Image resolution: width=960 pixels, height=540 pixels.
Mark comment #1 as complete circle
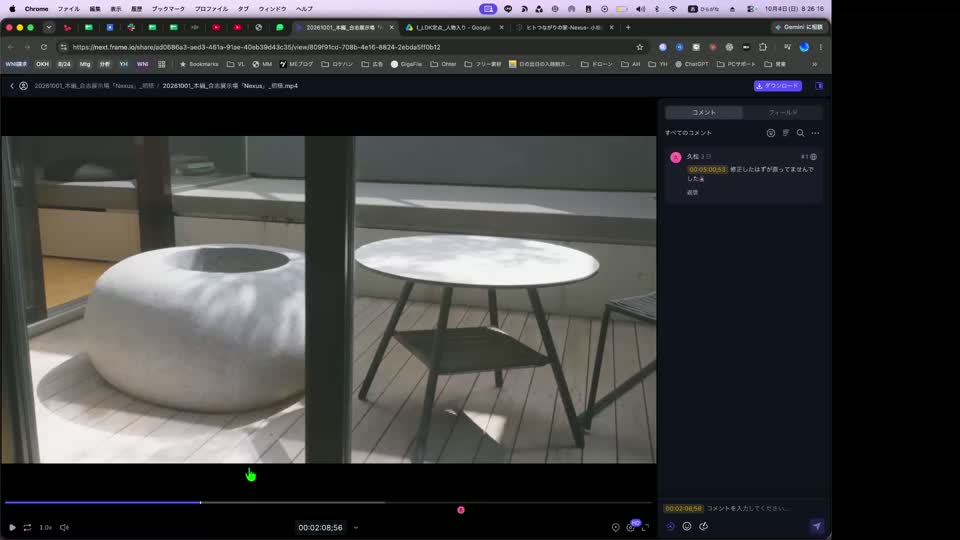tap(814, 157)
